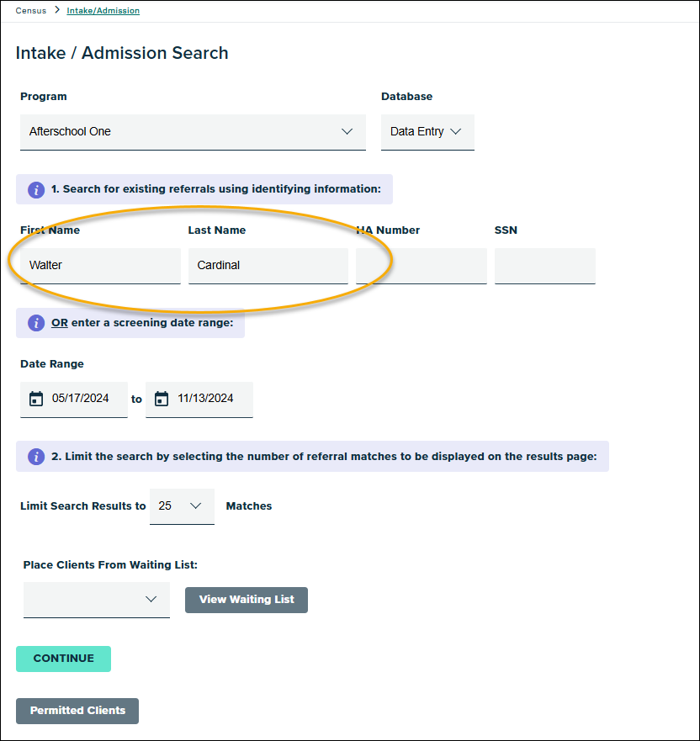700x741 pixels.
Task: Focus the HA Number input field
Action: pos(421,266)
